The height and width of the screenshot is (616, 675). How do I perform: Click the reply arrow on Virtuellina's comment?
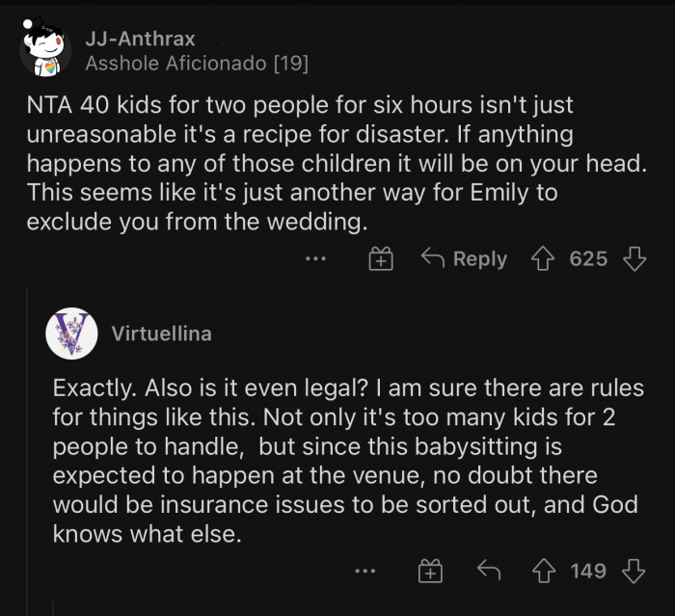489,571
